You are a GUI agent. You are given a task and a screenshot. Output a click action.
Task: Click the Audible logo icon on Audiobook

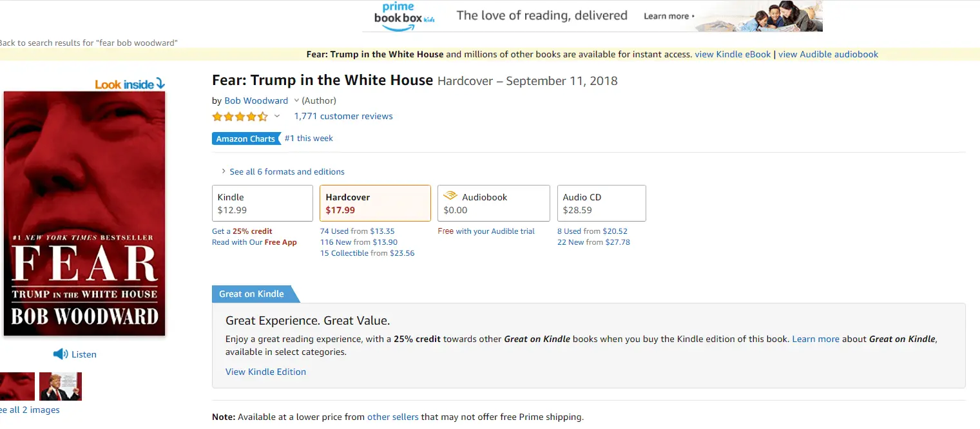(x=450, y=196)
